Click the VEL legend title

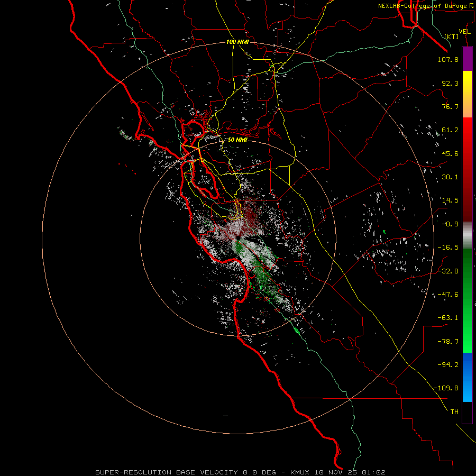point(464,32)
